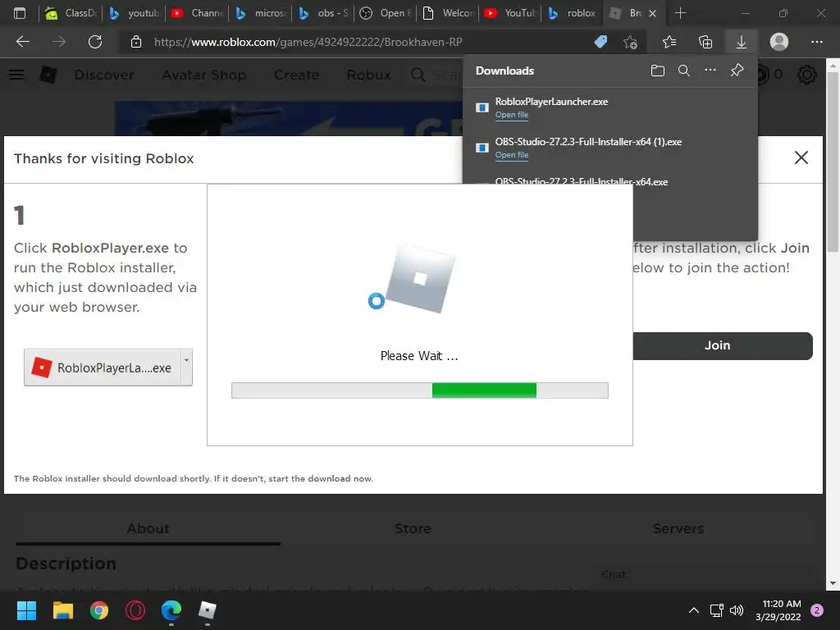Open Discover in Roblox navigation
This screenshot has width=840, height=630.
104,75
